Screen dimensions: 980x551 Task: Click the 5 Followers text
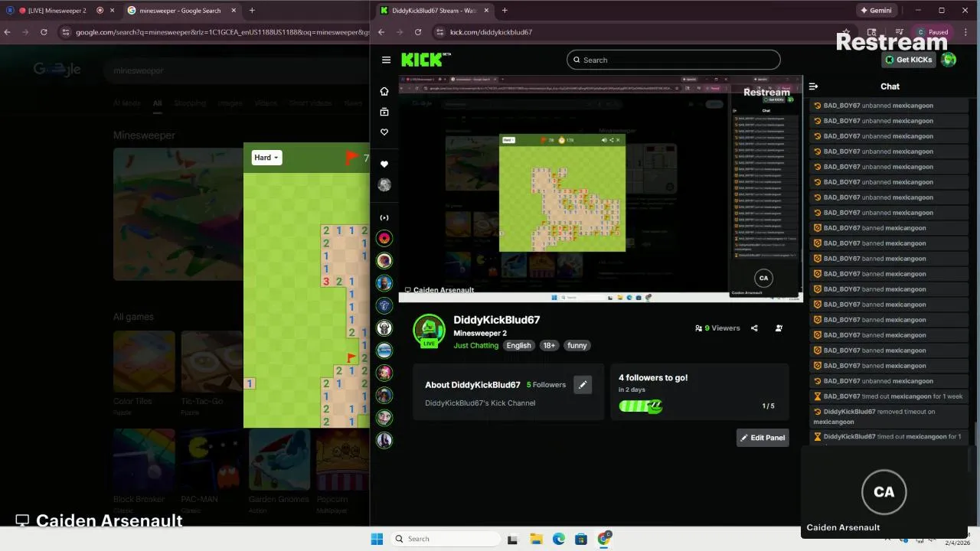point(546,385)
